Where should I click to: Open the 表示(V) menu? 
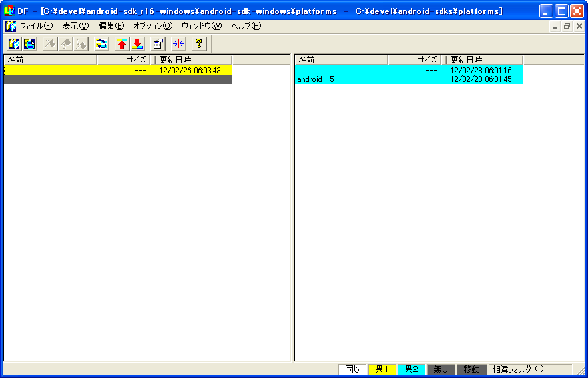[75, 26]
